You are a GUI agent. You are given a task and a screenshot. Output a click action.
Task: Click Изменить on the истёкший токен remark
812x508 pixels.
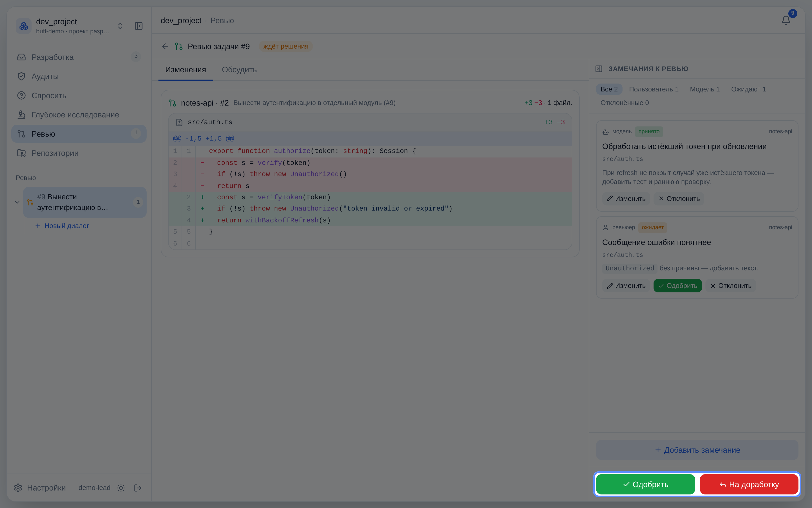pyautogui.click(x=626, y=199)
